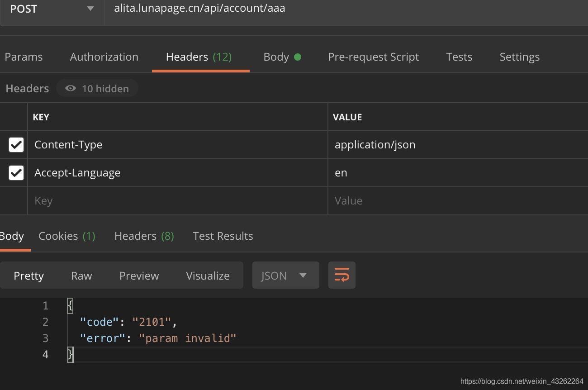Open the Settings tab
The height and width of the screenshot is (390, 588).
click(x=519, y=57)
